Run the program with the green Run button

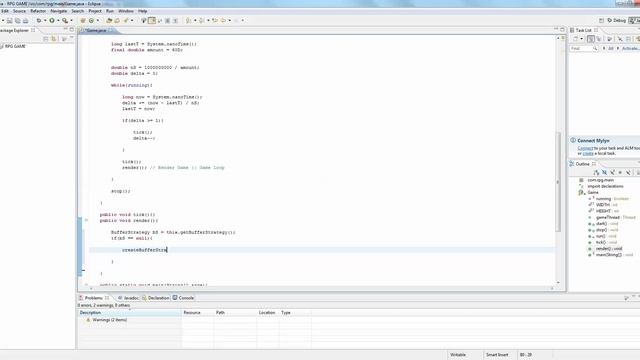[x=52, y=20]
